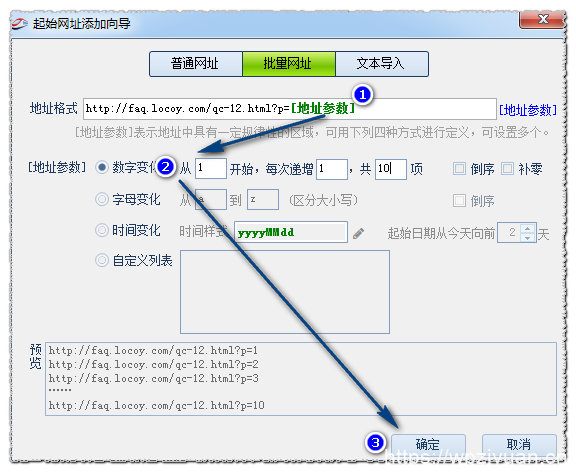The image size is (576, 472).
Task: Switch to the 文本导入 tab
Action: pos(382,64)
